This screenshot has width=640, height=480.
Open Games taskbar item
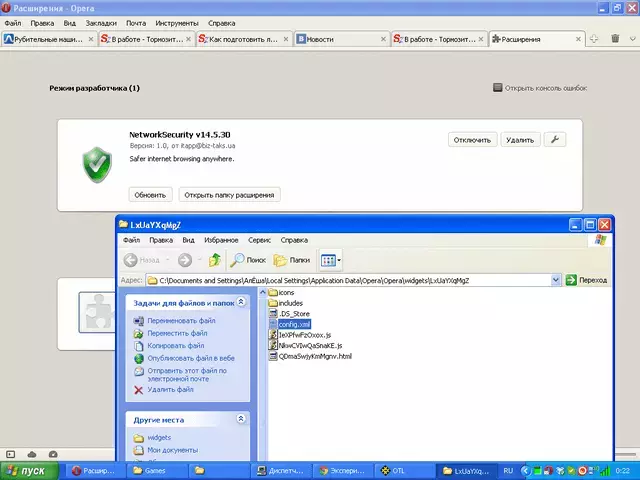(x=158, y=471)
